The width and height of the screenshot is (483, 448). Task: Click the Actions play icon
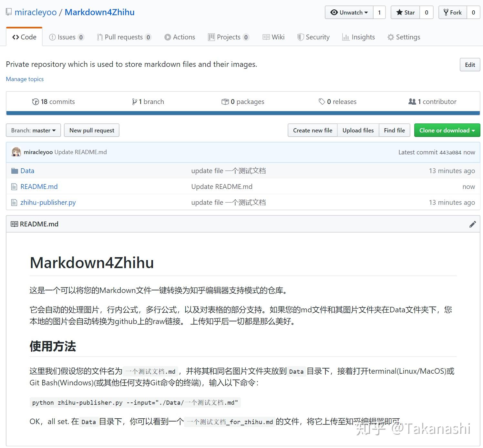168,37
